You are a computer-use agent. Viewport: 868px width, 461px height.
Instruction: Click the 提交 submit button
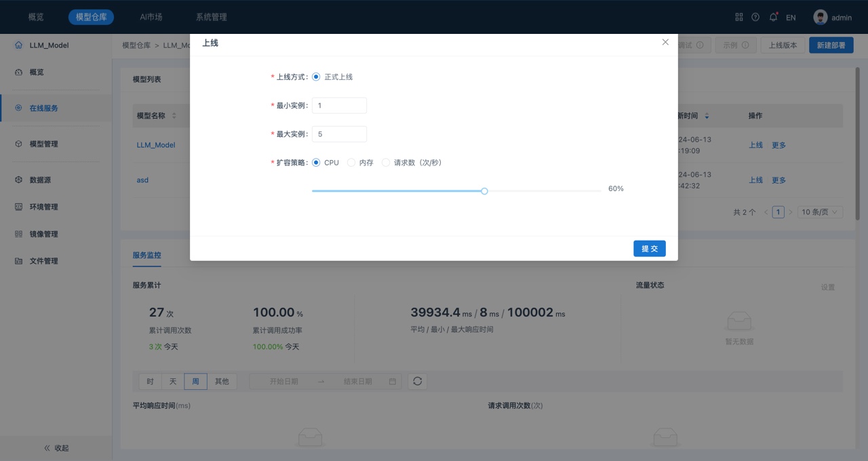pyautogui.click(x=649, y=249)
